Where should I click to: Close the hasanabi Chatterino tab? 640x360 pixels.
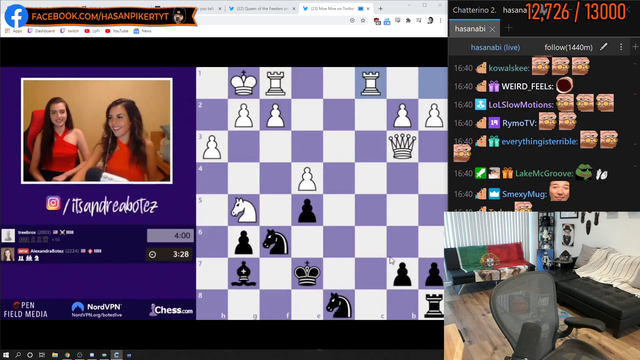point(492,29)
